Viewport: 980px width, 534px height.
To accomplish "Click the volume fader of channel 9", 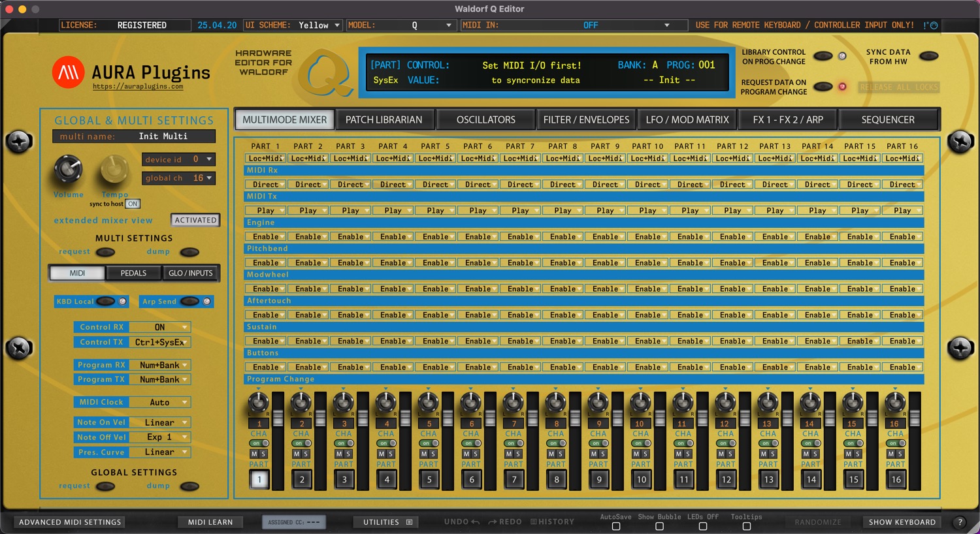I will [x=618, y=418].
